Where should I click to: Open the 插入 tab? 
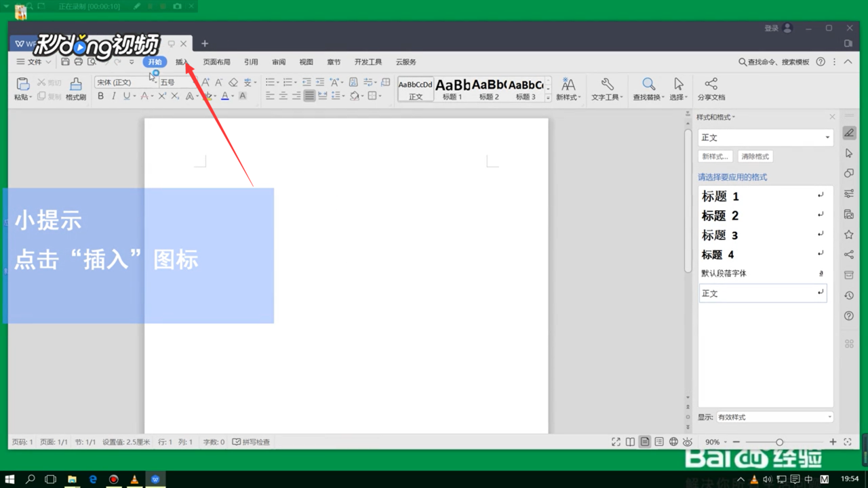pos(182,62)
